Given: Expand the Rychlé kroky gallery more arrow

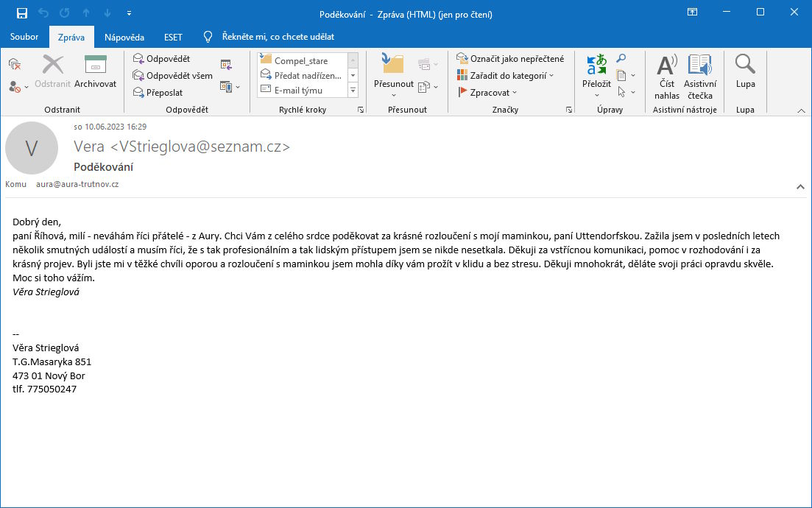Looking at the screenshot, I should coord(353,91).
